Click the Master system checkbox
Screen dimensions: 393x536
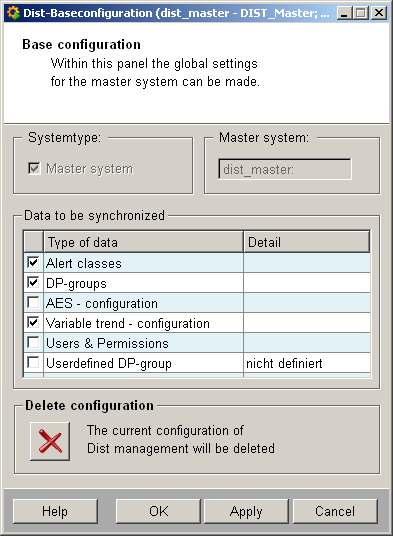pos(34,168)
